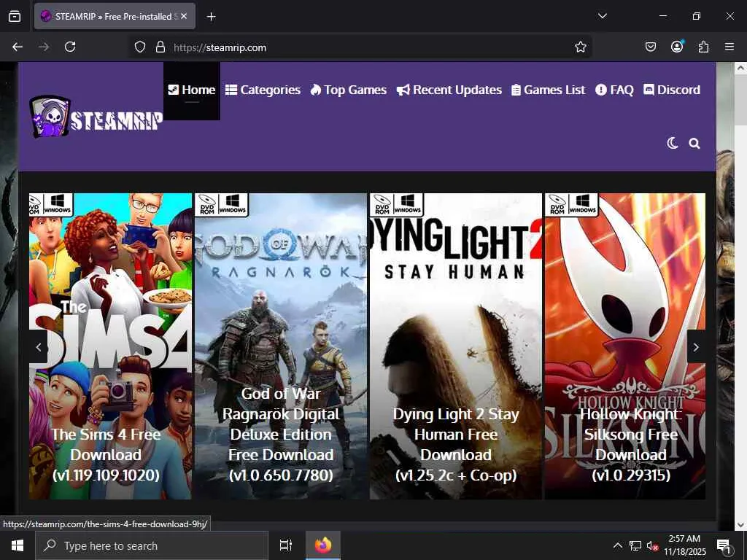Open God of War Ragnarök download link
The height and width of the screenshot is (560, 747).
[x=281, y=435]
